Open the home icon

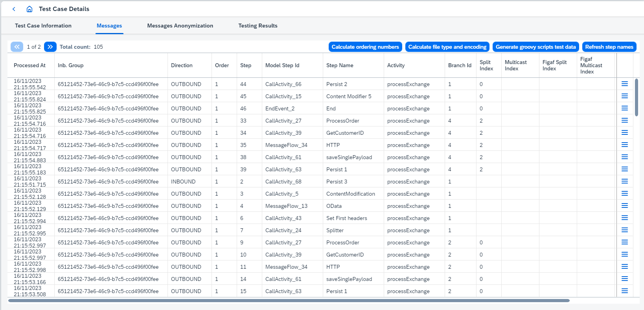point(29,9)
